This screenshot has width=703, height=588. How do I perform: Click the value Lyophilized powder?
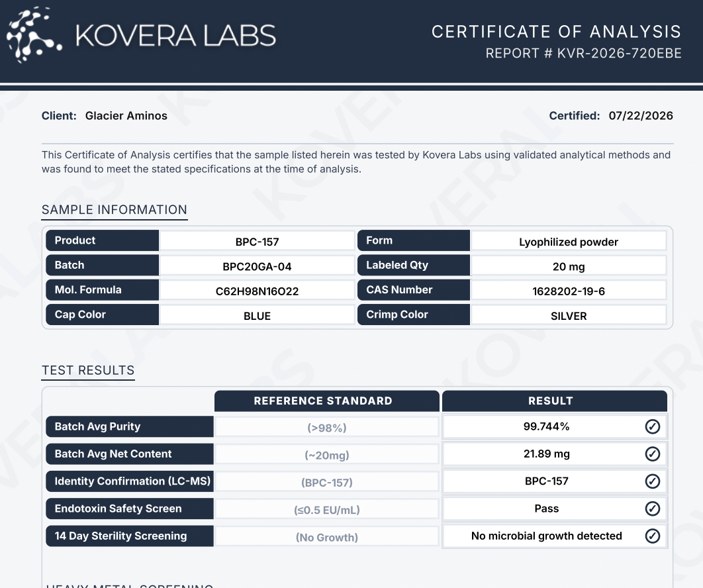point(569,242)
